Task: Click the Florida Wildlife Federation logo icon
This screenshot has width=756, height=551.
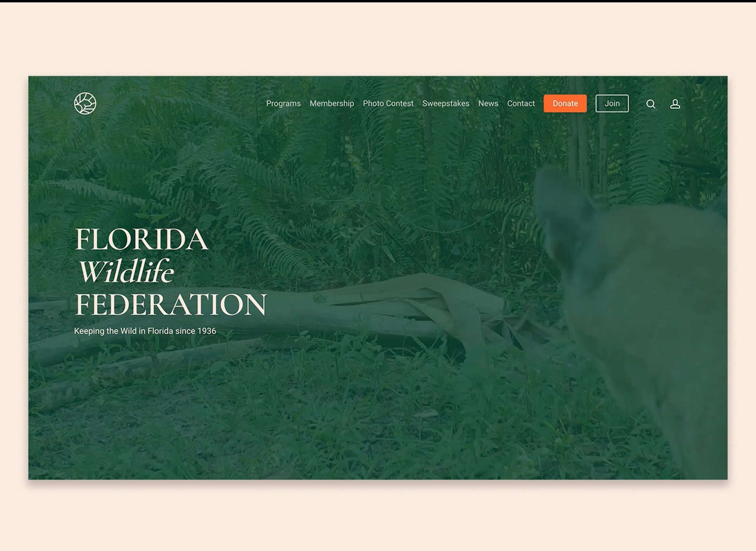Action: (x=85, y=104)
